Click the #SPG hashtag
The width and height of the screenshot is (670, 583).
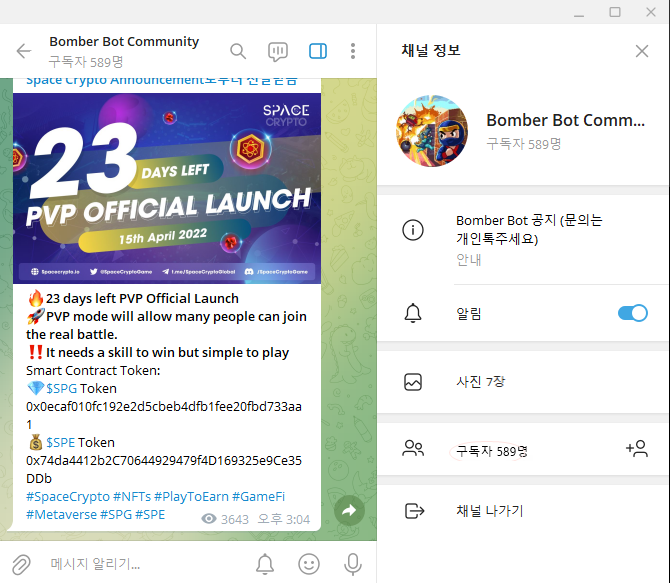pos(116,515)
